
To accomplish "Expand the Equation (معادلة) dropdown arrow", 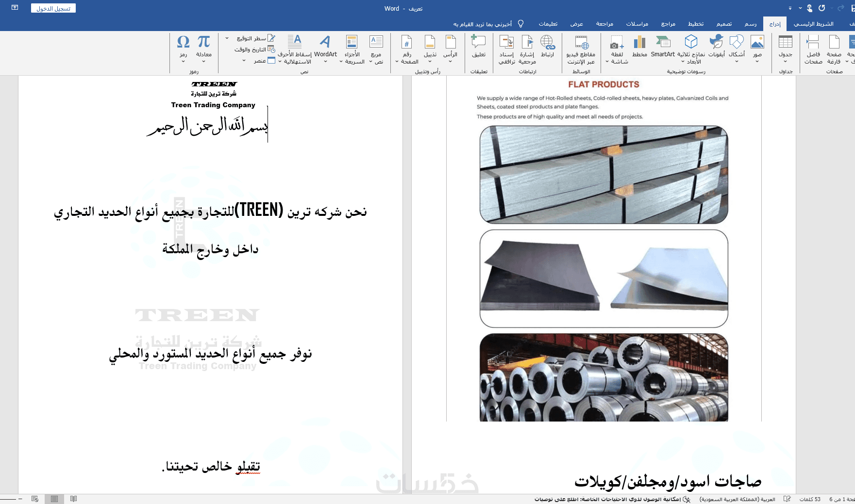I will [x=204, y=62].
